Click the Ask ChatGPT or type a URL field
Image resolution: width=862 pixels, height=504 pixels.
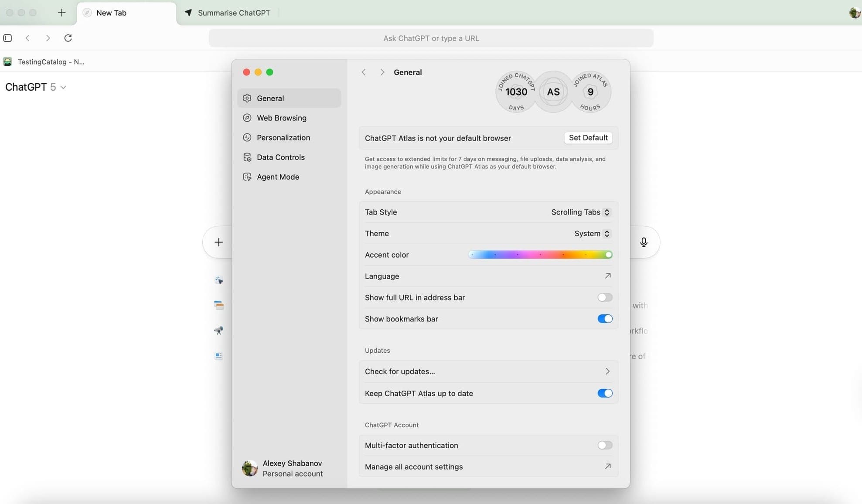click(x=431, y=38)
